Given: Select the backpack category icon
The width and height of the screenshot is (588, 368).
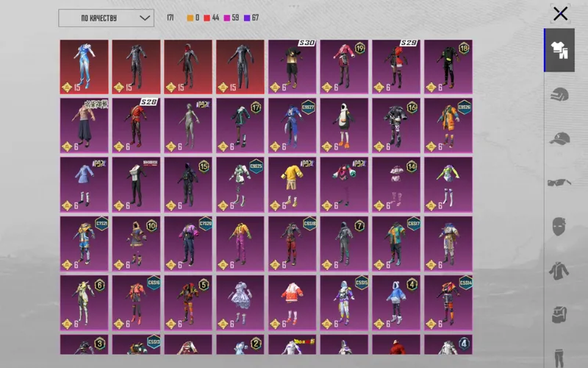Looking at the screenshot, I should tap(559, 315).
